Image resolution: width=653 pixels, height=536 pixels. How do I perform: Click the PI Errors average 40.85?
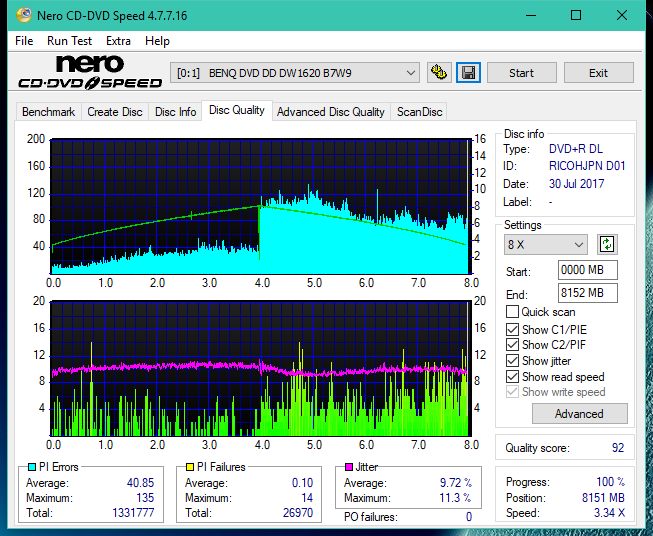pos(140,483)
